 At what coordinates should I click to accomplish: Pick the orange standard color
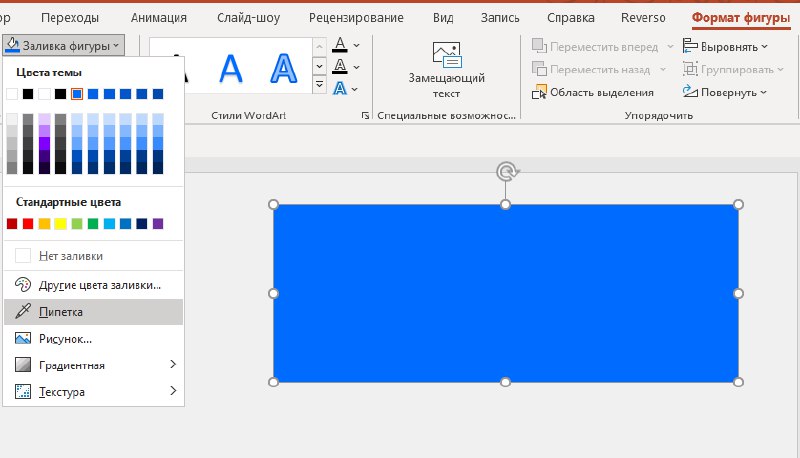(x=44, y=223)
